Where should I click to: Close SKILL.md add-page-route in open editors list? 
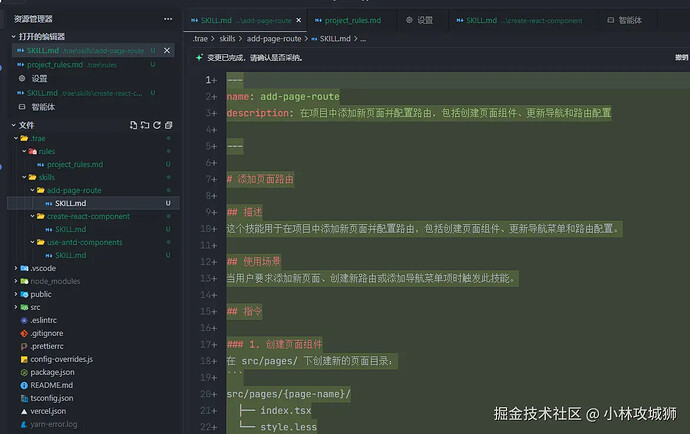click(x=168, y=50)
